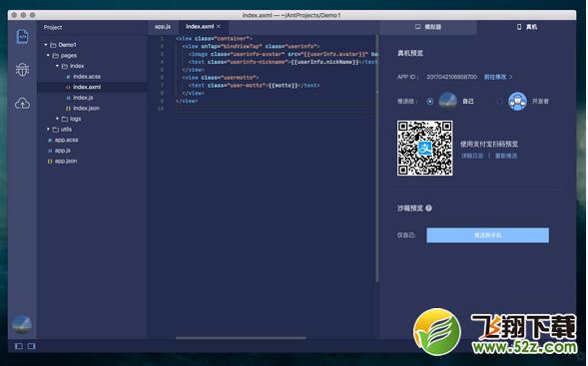The width and height of the screenshot is (588, 366).
Task: Click the utils folder icon
Action: [56, 130]
